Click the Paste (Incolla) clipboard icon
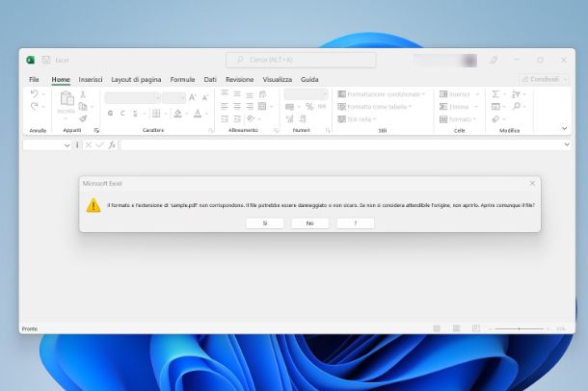 coord(67,98)
